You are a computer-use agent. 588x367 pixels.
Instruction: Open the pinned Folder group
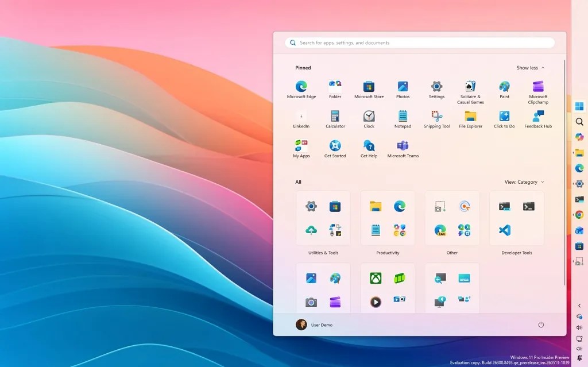(x=335, y=90)
